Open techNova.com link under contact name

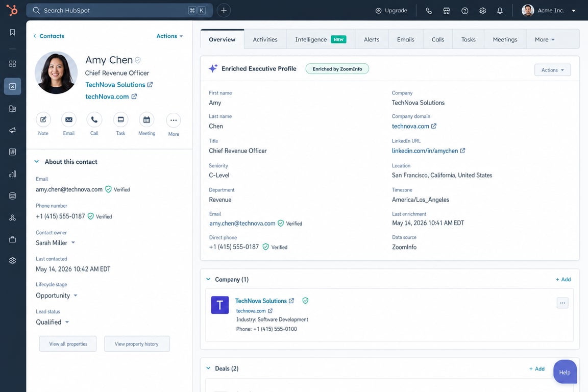[x=111, y=96]
